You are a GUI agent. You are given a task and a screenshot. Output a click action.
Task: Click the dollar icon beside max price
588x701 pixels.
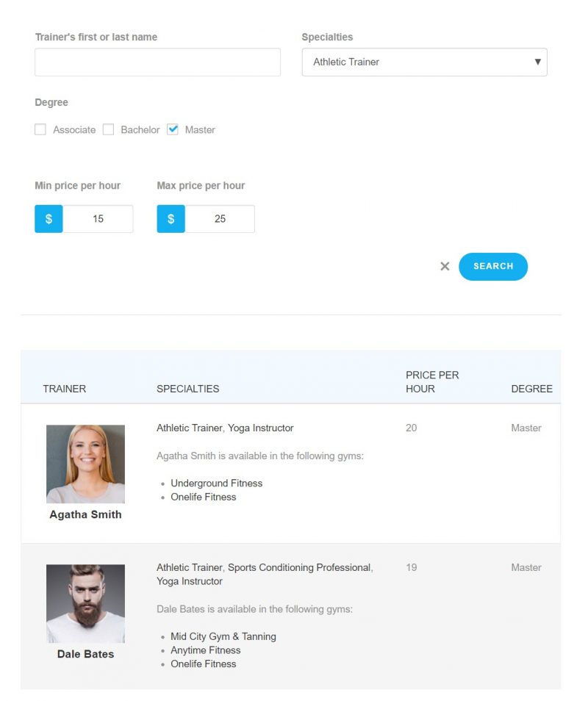(171, 219)
